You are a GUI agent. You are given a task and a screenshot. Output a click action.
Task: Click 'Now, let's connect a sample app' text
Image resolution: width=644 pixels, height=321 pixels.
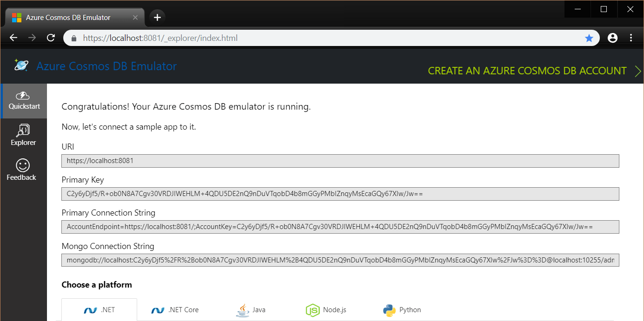(129, 127)
